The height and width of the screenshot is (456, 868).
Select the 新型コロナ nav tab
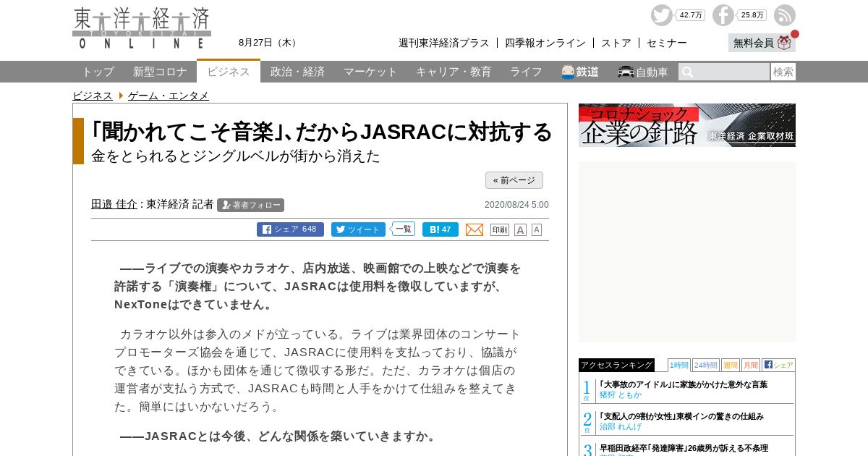[x=161, y=72]
